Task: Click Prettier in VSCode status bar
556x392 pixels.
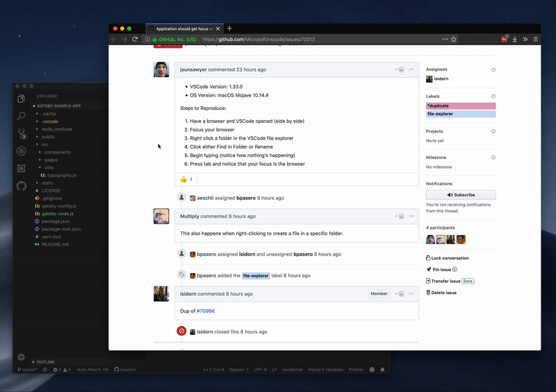Action: click(356, 370)
